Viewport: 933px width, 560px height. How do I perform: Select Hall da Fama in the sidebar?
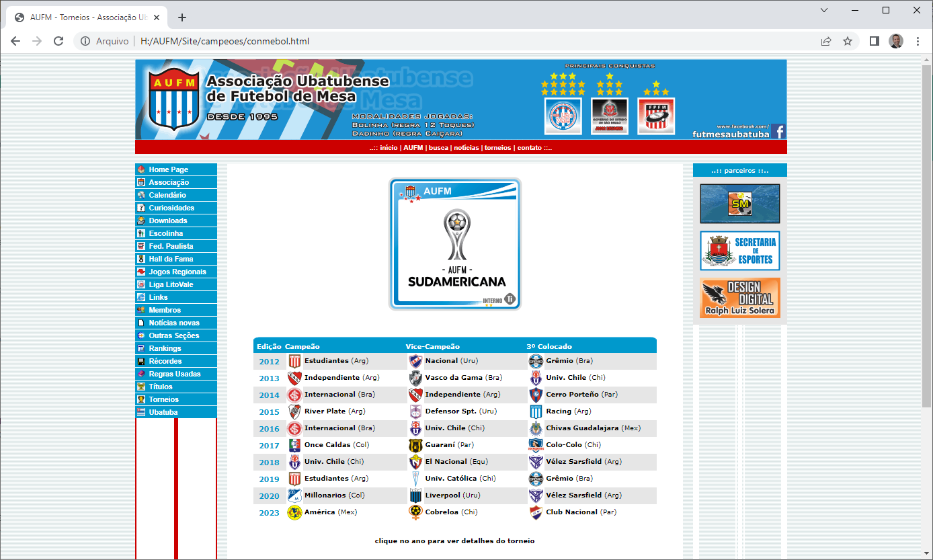(176, 259)
